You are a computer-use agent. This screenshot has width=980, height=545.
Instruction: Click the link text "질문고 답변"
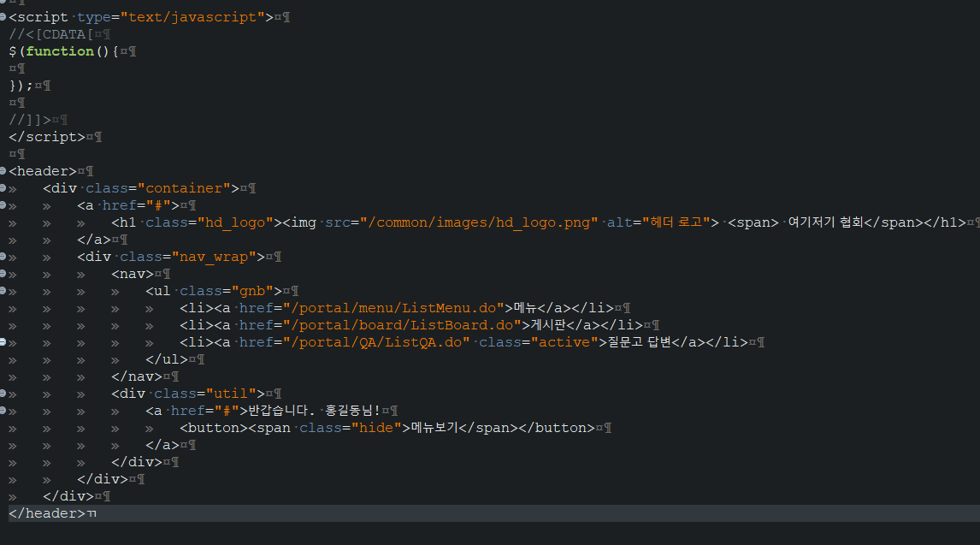(x=640, y=342)
